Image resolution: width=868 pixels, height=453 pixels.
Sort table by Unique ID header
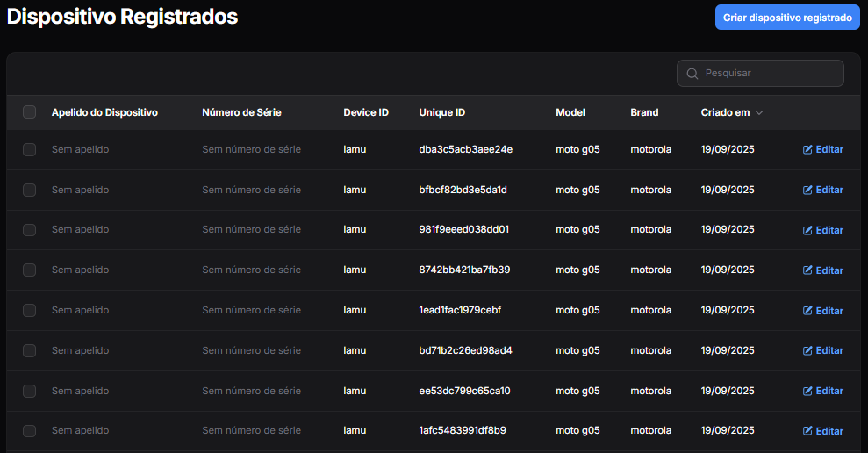pyautogui.click(x=441, y=112)
